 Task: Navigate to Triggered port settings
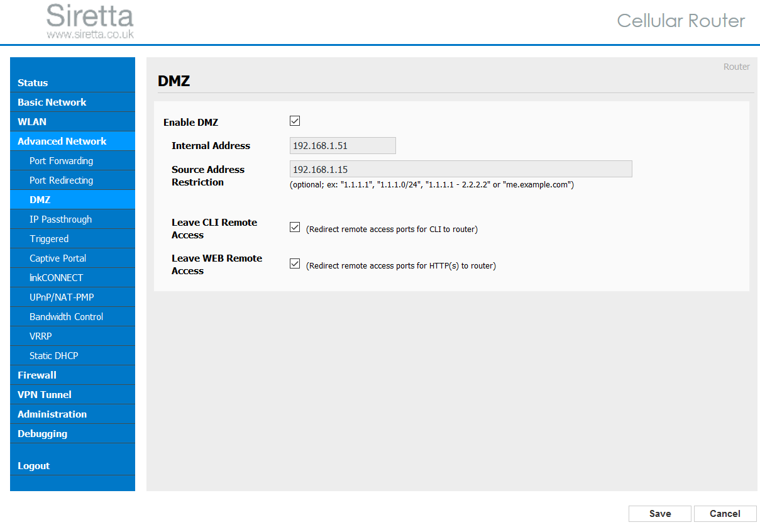[72, 238]
